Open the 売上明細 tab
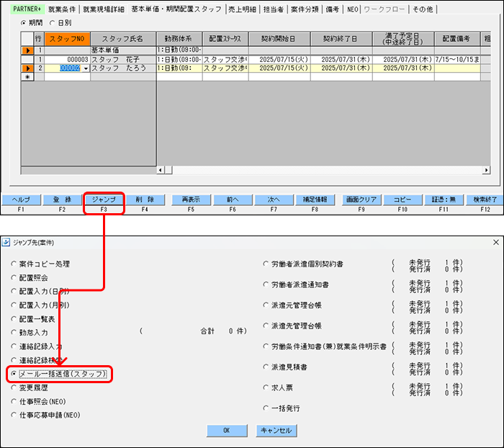 point(242,9)
